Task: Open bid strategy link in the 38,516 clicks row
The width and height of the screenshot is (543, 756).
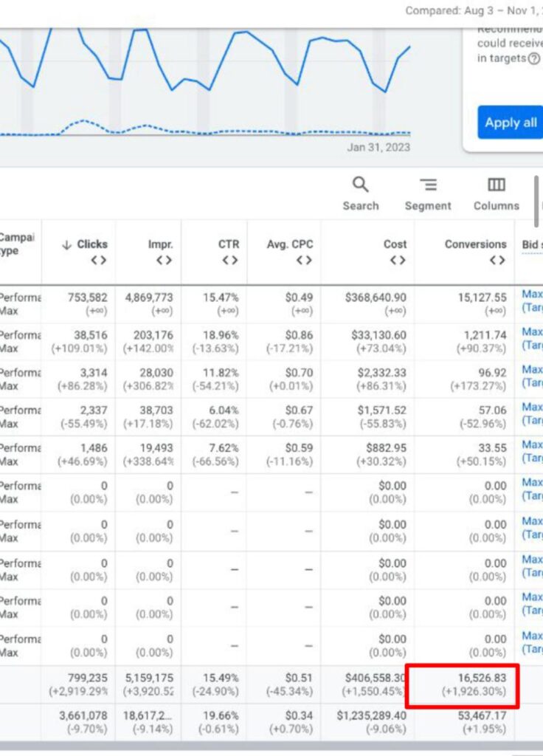Action: point(532,338)
